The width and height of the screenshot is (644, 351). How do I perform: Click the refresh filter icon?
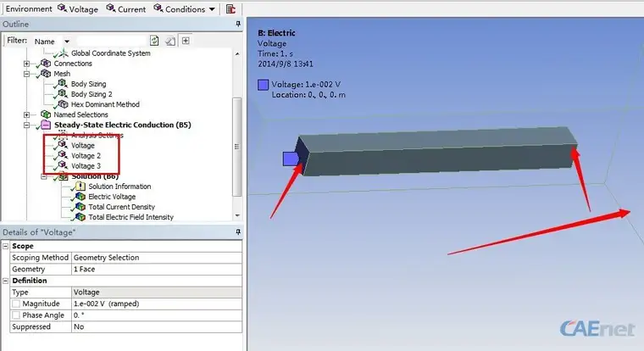click(154, 41)
